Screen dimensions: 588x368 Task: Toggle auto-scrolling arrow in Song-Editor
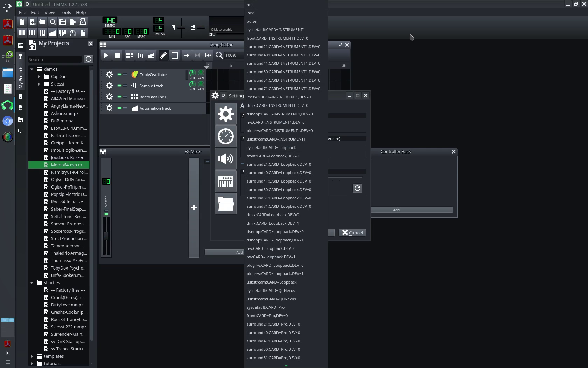[x=186, y=55]
